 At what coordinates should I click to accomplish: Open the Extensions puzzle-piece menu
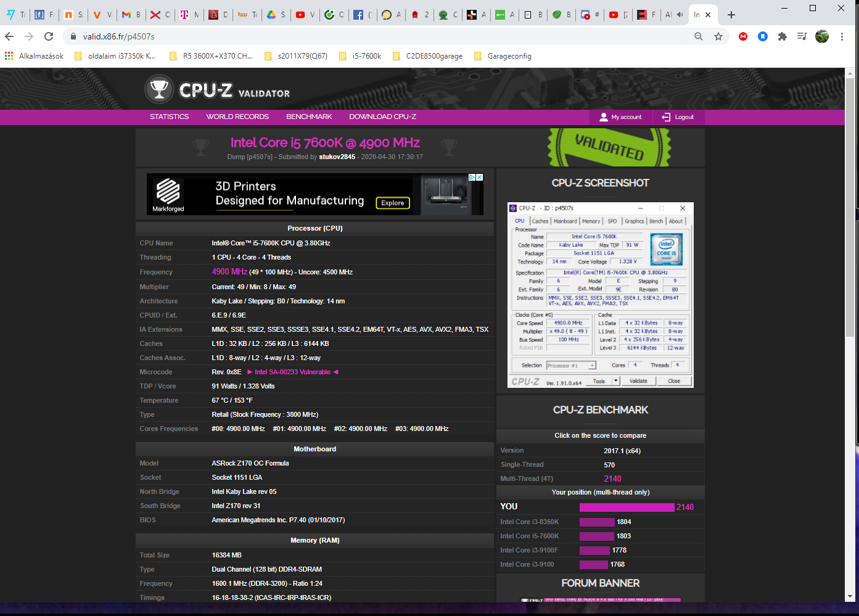[783, 36]
